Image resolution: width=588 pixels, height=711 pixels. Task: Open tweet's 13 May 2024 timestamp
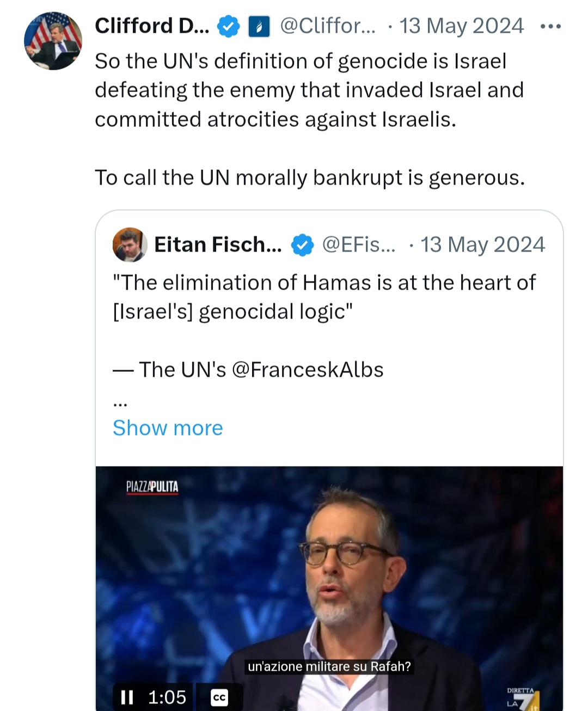point(462,26)
